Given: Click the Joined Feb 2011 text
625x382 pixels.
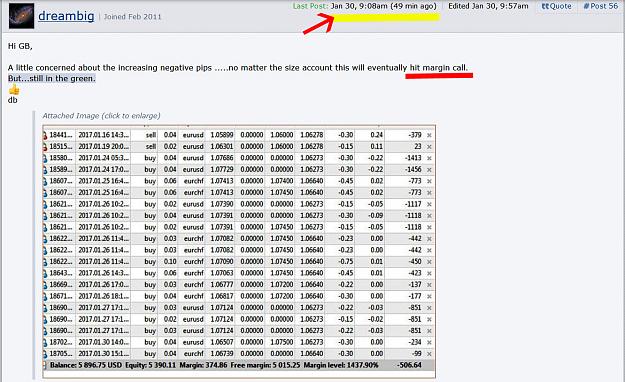Looking at the screenshot, I should [133, 17].
